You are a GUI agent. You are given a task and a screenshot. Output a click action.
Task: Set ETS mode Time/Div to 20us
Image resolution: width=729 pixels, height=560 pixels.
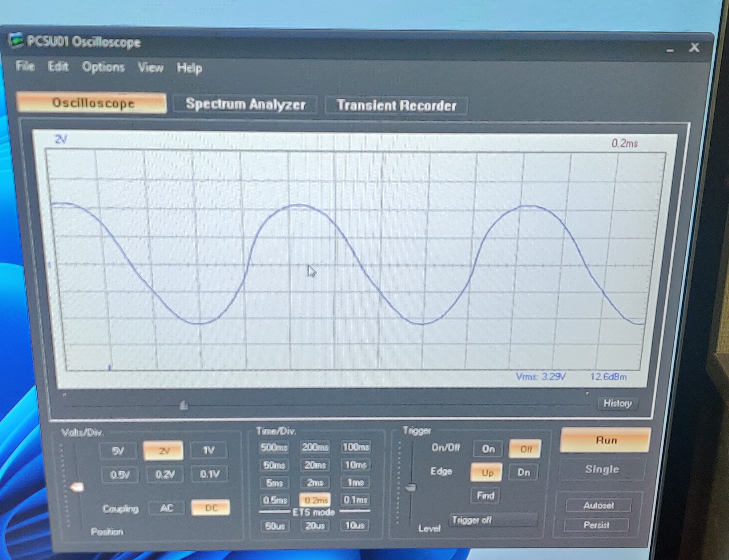click(x=315, y=526)
